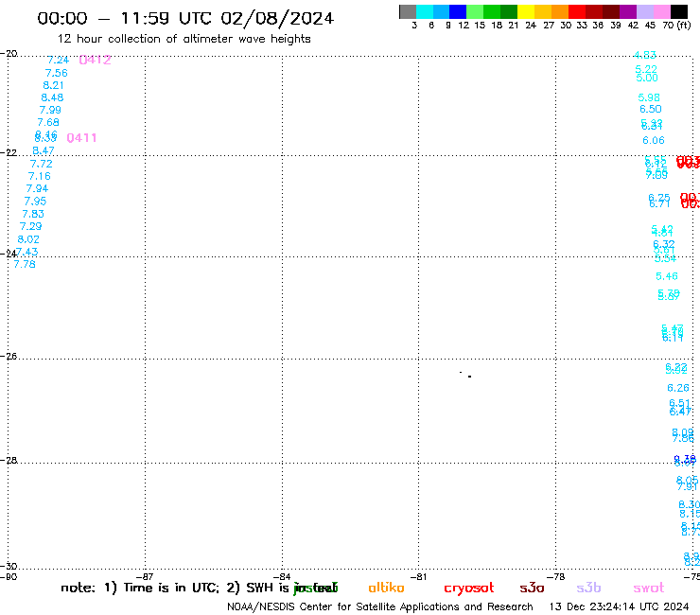Click the black swatch ending the color scale

[679, 11]
